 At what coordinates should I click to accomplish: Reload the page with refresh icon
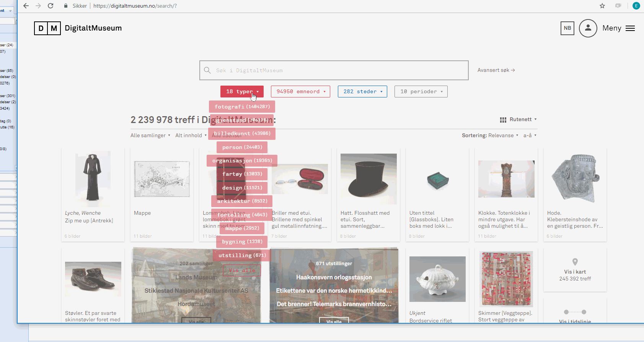click(x=51, y=6)
